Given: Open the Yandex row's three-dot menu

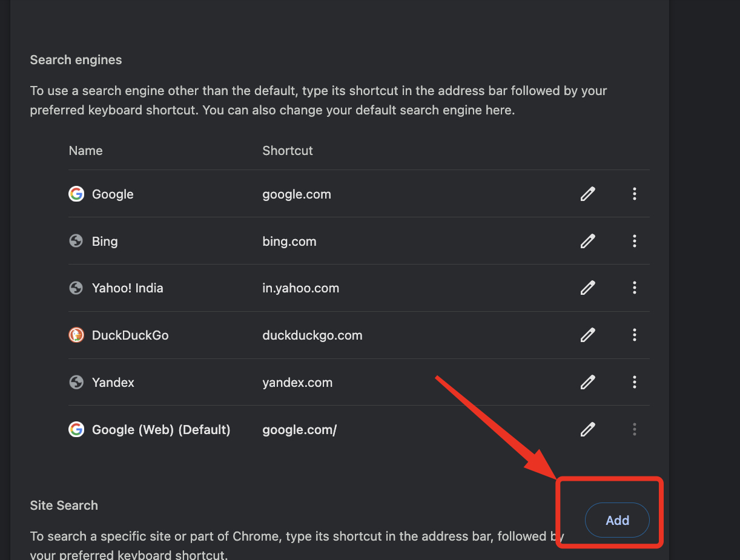Looking at the screenshot, I should (x=634, y=382).
